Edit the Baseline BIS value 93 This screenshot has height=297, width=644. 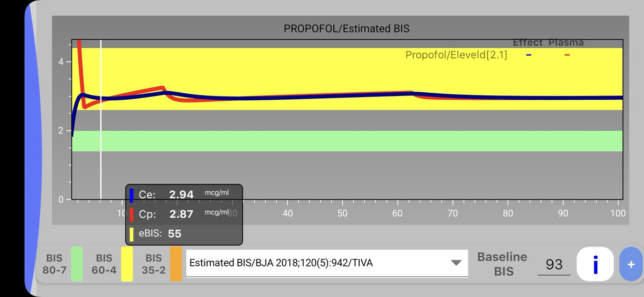point(554,264)
